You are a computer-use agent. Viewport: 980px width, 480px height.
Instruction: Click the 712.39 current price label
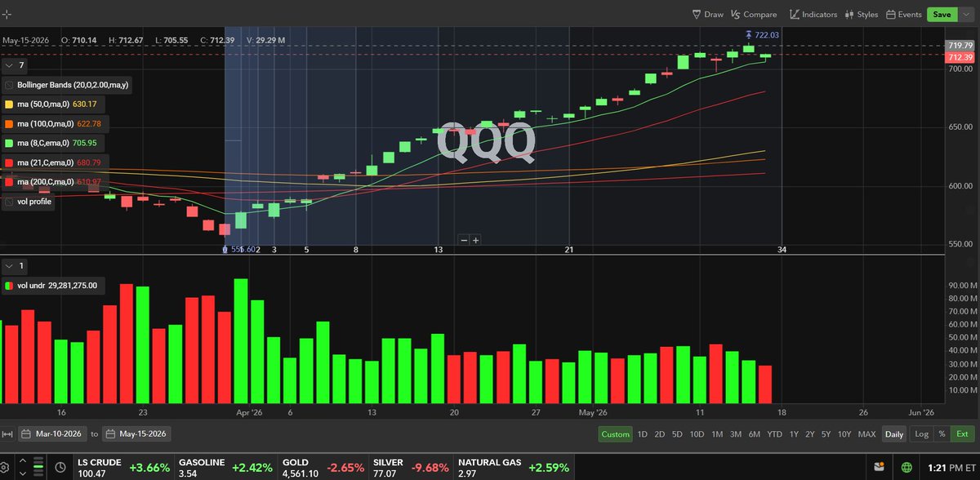point(960,58)
